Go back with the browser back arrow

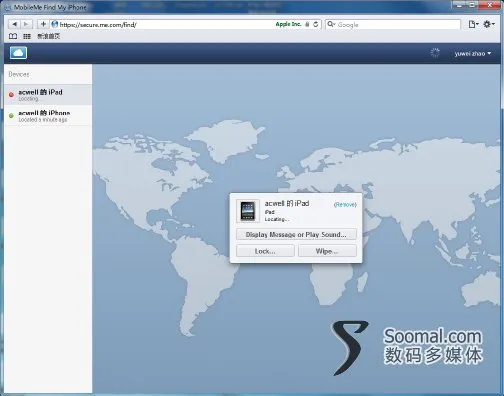[x=14, y=24]
